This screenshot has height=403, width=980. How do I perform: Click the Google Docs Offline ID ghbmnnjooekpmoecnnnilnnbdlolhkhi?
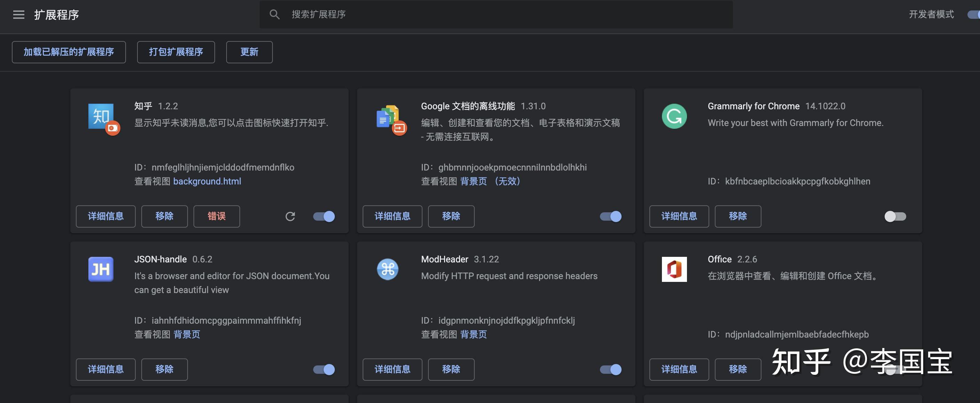coord(512,167)
